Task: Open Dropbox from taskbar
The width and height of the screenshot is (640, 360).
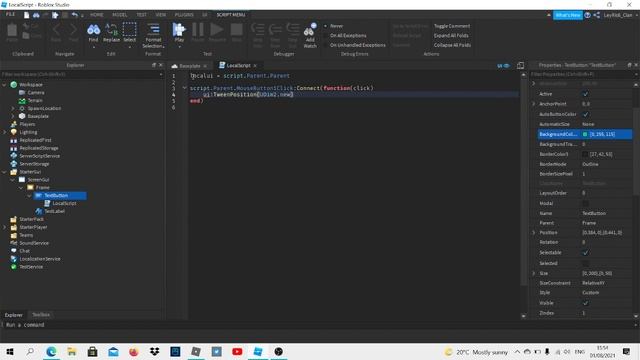Action: click(154, 351)
